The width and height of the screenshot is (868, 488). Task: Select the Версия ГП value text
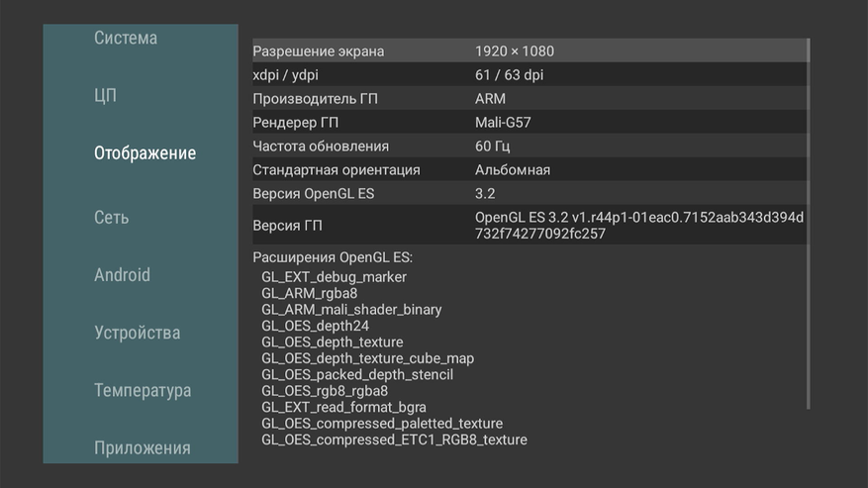pos(638,226)
